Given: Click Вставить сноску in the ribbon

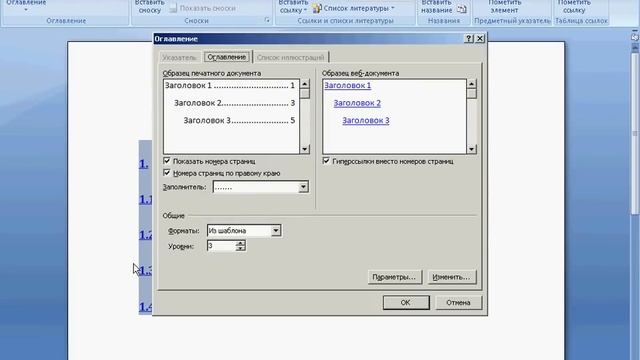Looking at the screenshot, I should (x=149, y=6).
